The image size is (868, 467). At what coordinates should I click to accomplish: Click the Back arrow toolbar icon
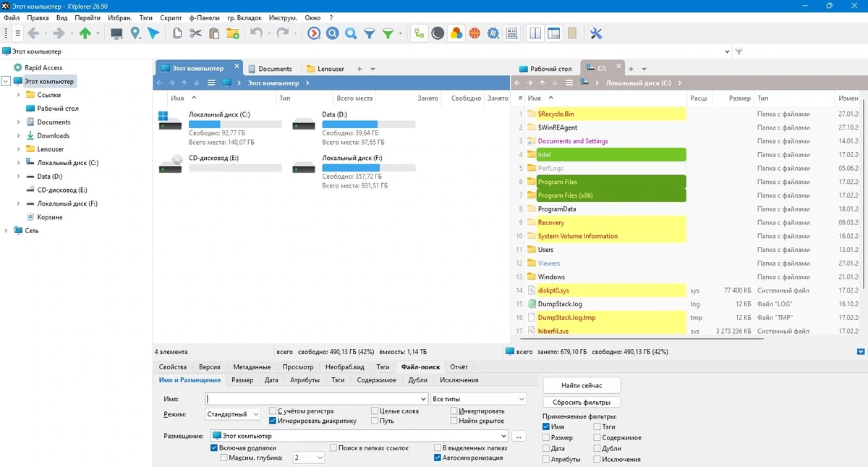click(33, 33)
